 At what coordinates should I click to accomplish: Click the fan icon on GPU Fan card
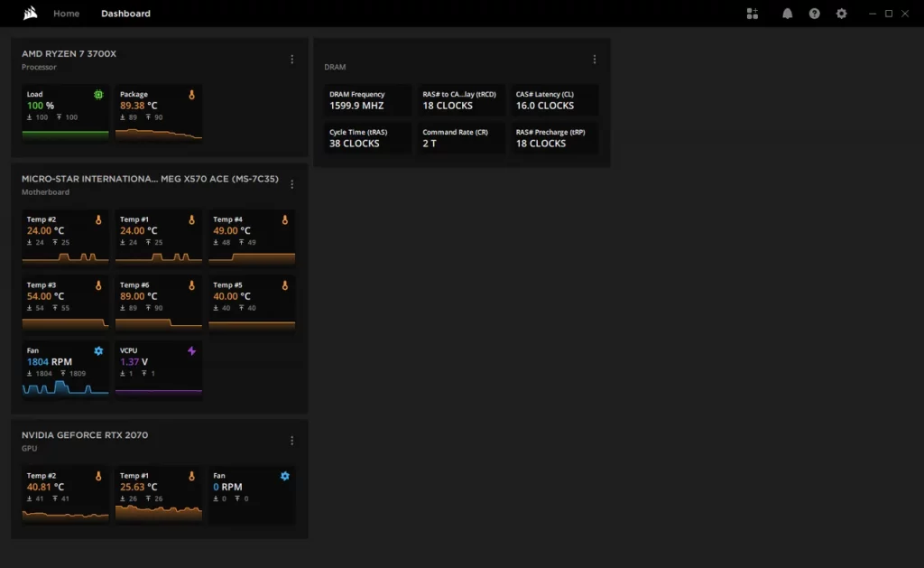(284, 476)
